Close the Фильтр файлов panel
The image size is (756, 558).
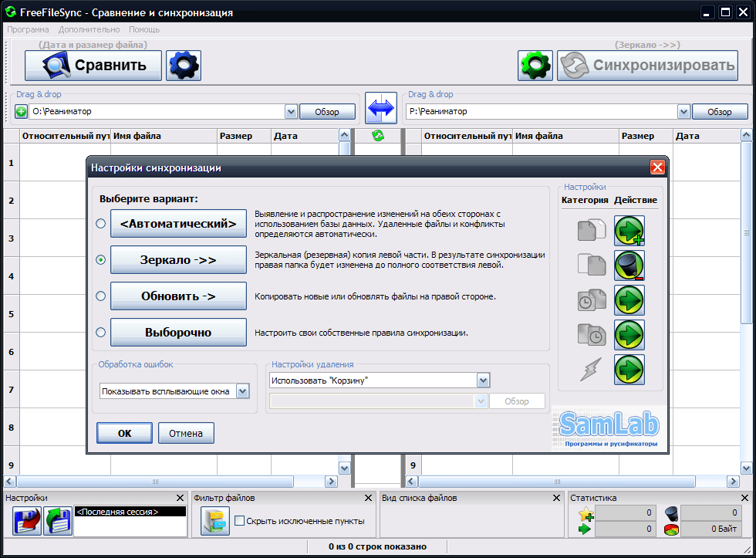click(368, 498)
